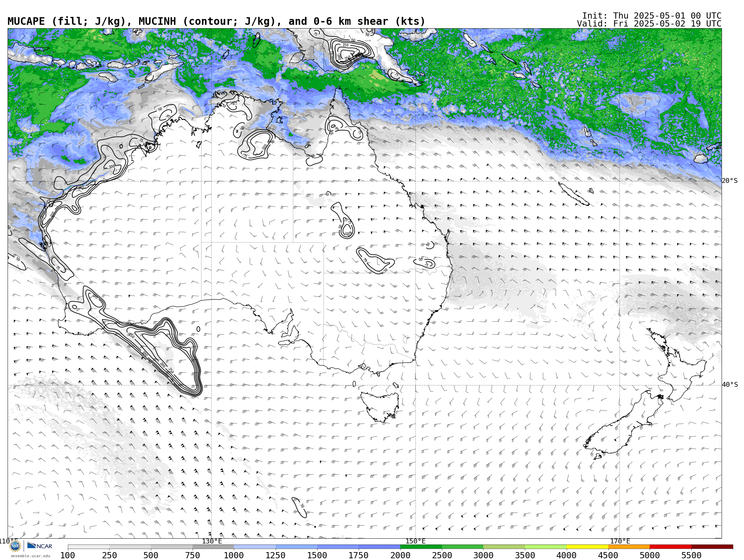Click the colorbar label 1000
The image size is (744, 560).
point(234,555)
